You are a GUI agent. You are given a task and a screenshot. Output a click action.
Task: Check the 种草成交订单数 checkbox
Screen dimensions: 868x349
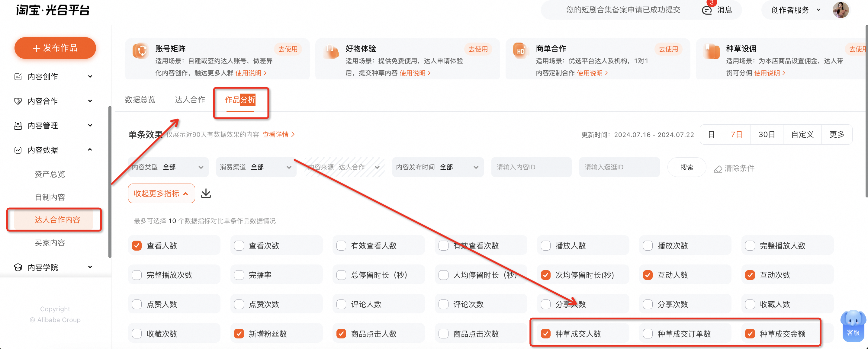coord(648,334)
